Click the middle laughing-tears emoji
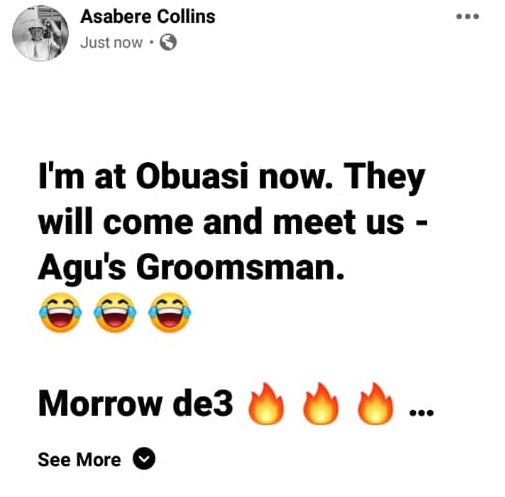The image size is (505, 497). (x=115, y=312)
